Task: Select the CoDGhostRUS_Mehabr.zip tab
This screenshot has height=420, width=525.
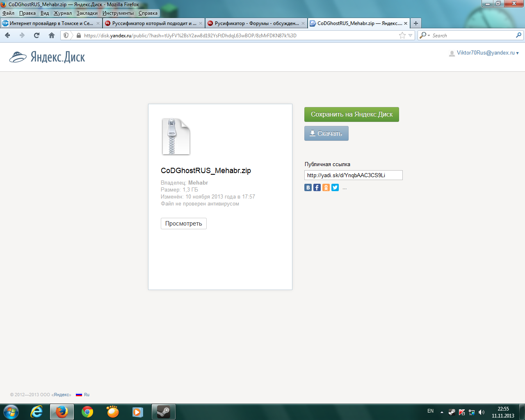Action: (359, 23)
